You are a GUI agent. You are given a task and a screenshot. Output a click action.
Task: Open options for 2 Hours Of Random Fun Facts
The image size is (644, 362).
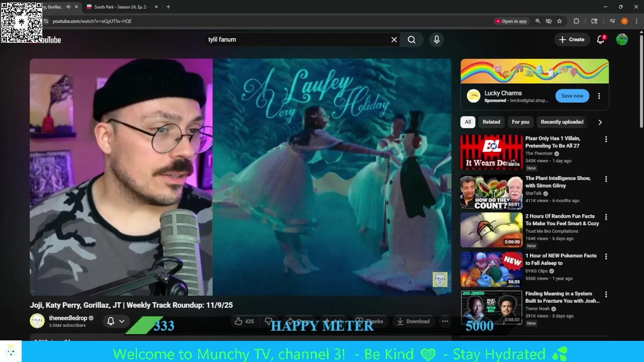coord(606,217)
